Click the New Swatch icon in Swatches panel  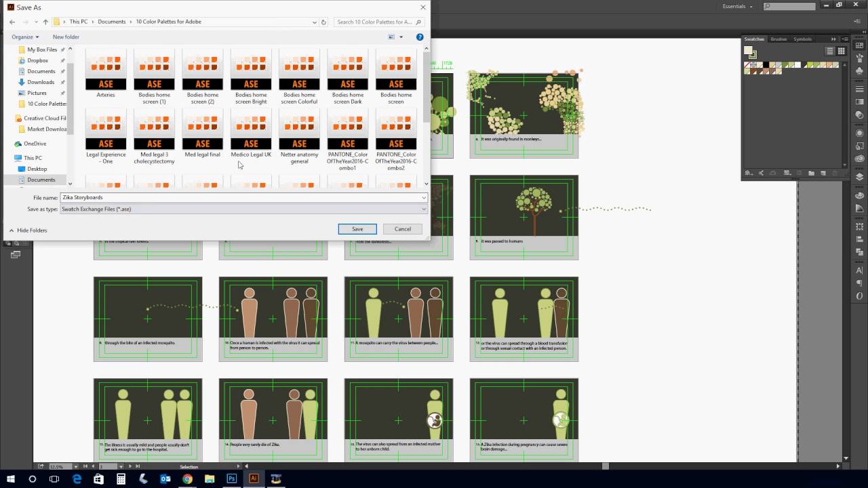tap(823, 173)
